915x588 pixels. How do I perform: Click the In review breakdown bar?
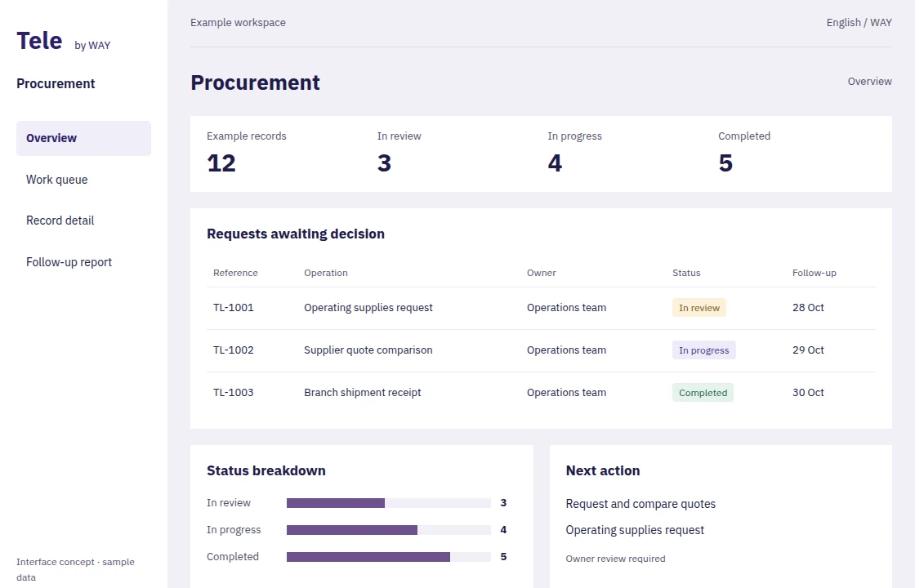[389, 503]
